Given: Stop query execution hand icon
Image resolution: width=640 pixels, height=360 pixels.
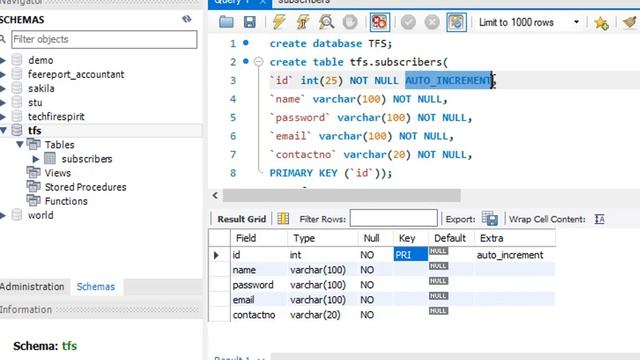Looking at the screenshot, I should pyautogui.click(x=350, y=22).
